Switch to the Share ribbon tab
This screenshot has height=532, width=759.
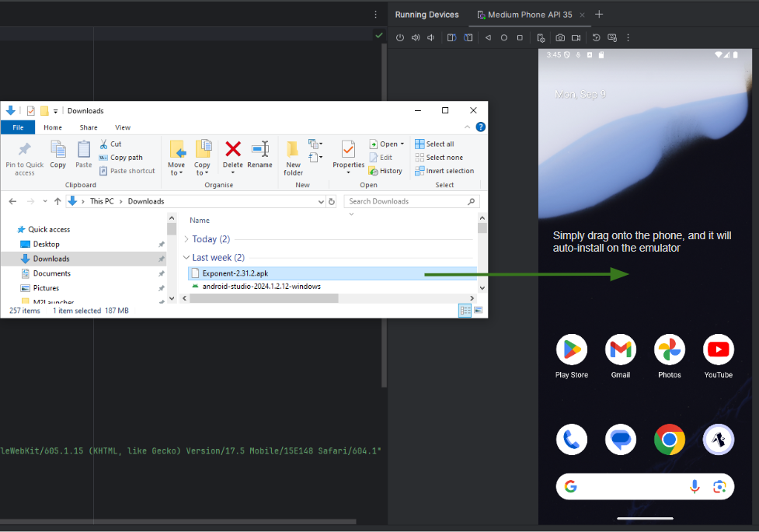89,127
